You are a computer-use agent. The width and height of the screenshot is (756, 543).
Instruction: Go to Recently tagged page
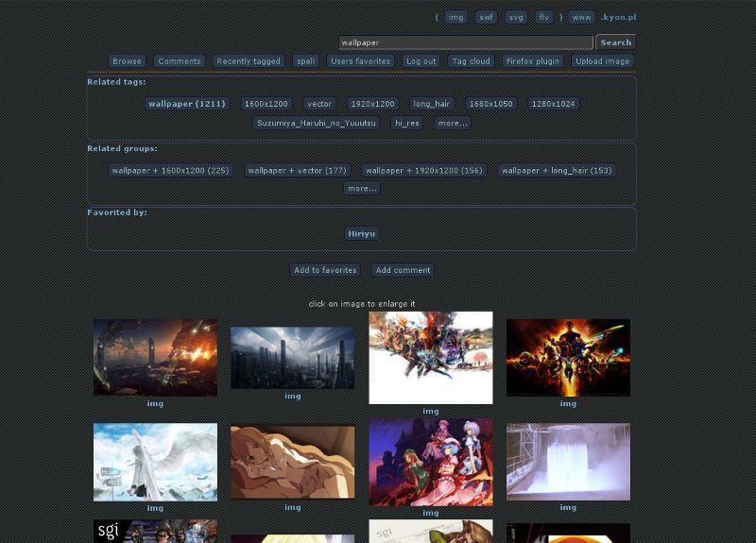[249, 61]
